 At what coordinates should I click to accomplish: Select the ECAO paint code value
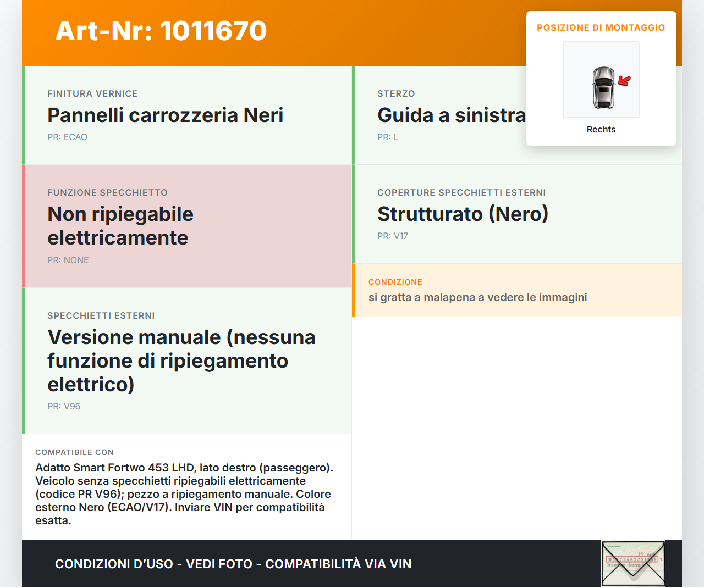coord(67,137)
